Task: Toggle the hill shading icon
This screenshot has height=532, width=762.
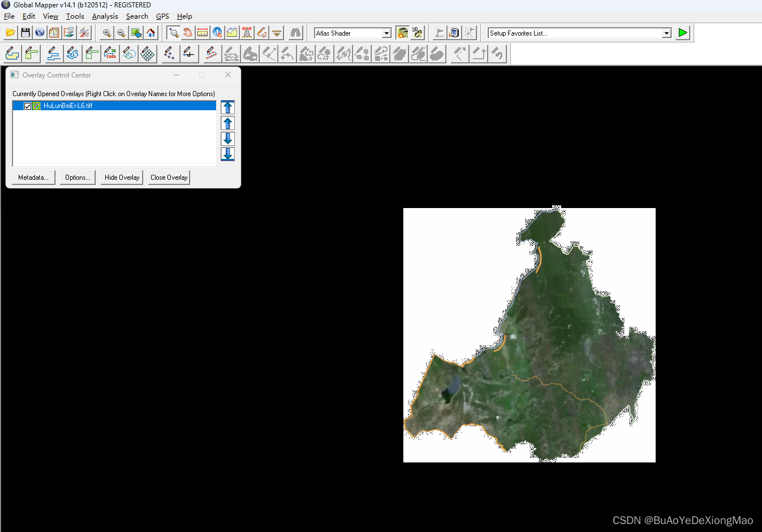Action: coord(402,33)
